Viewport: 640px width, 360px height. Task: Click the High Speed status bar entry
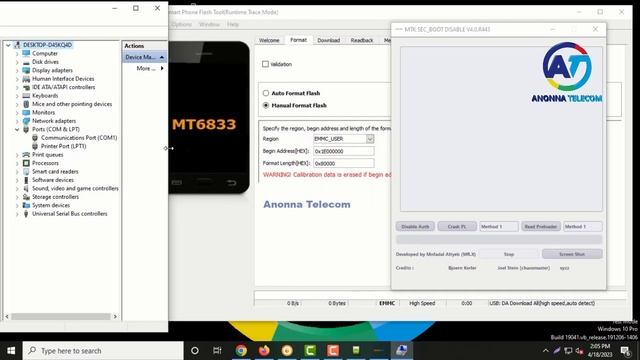(x=422, y=303)
